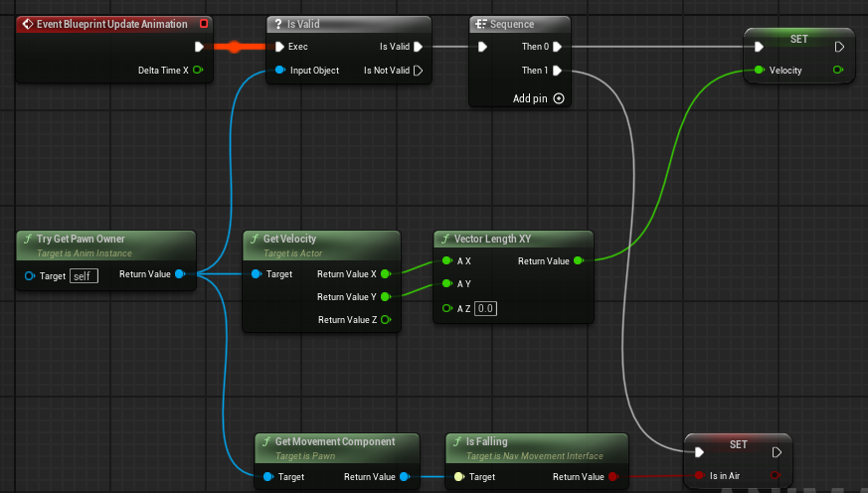Viewport: 868px width, 493px height.
Task: Click the Try Get Pawn Owner Target pin
Action: 30,275
